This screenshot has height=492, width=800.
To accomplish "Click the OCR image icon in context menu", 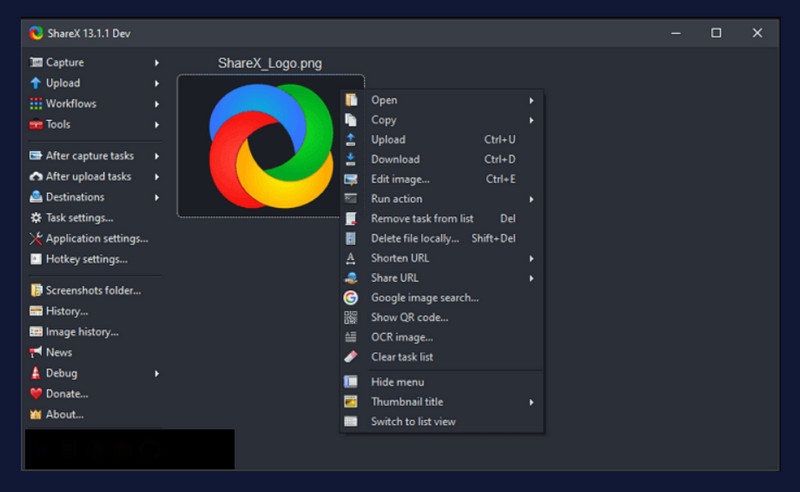I will (x=351, y=337).
